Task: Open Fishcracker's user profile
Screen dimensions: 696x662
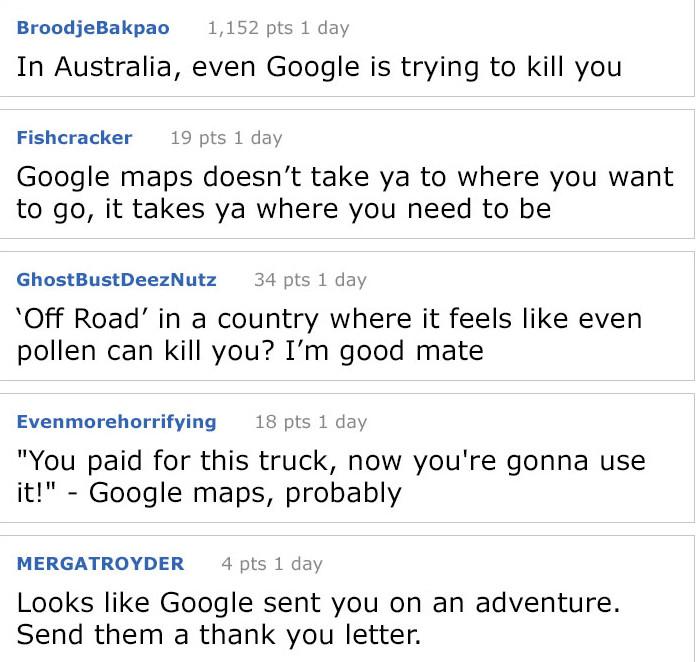Action: coord(74,138)
